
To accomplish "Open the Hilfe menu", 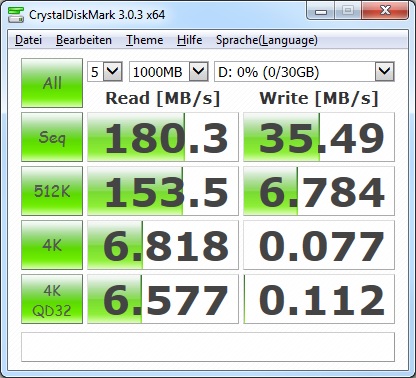I will [x=189, y=40].
